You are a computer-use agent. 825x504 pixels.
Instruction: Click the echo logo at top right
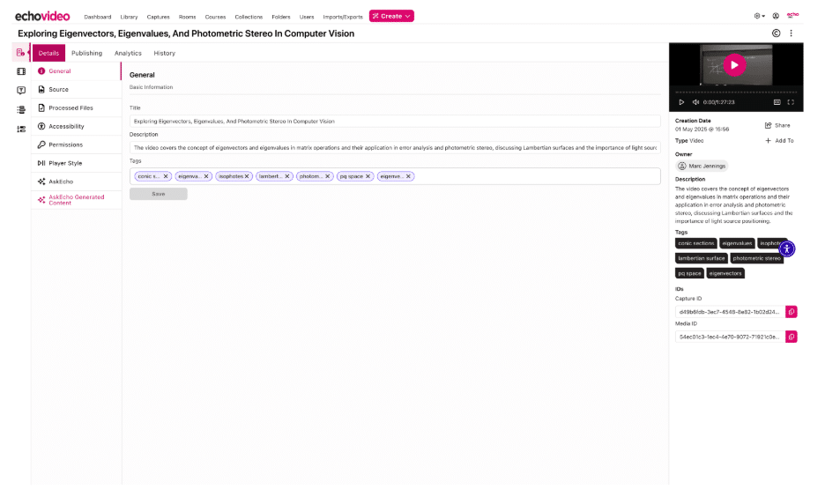793,15
